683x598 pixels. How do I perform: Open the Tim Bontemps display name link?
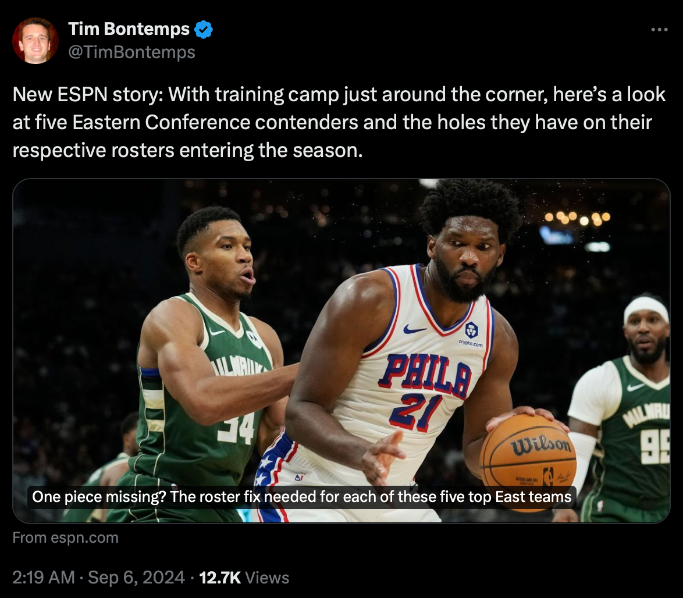pyautogui.click(x=129, y=29)
